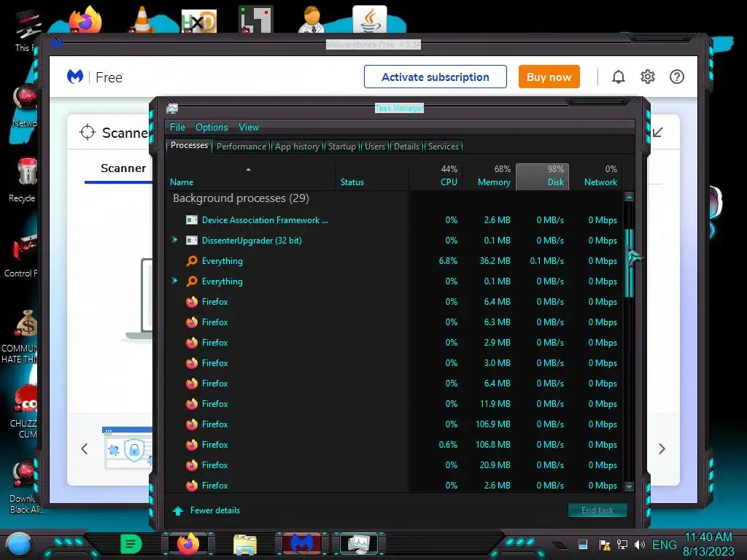Switch to the Details tab

pyautogui.click(x=406, y=147)
